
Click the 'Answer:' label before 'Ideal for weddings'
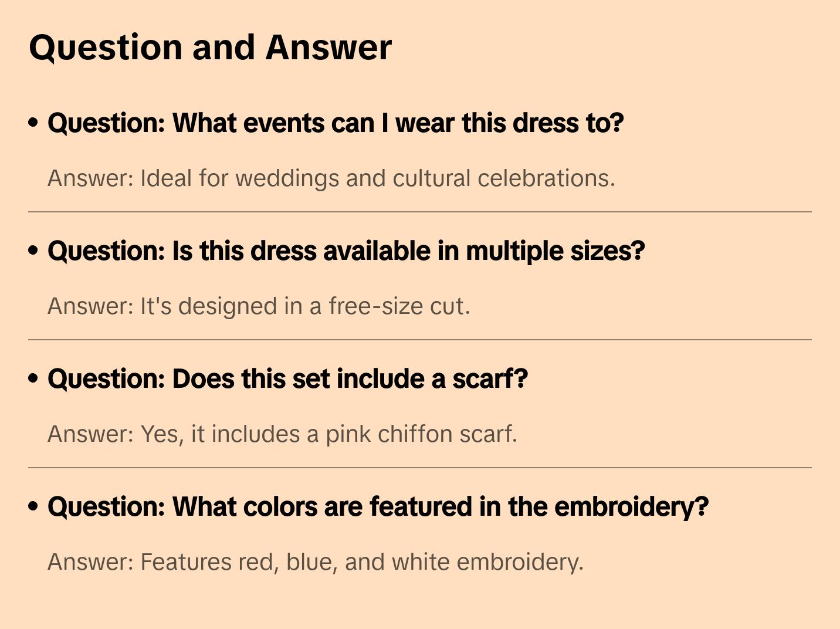coord(91,178)
